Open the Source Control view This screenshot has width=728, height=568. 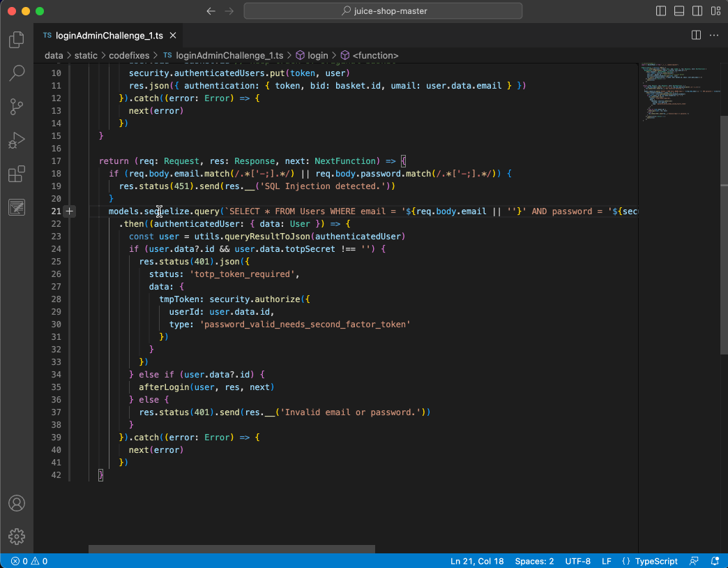16,107
